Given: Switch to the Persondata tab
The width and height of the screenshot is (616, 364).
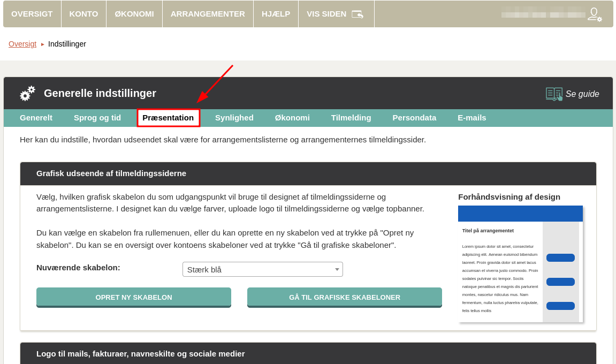Looking at the screenshot, I should pos(414,118).
